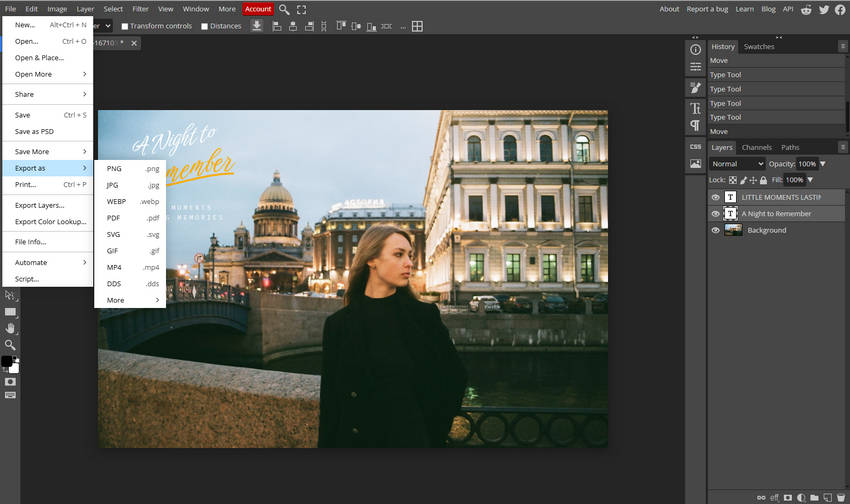This screenshot has width=850, height=504.
Task: Enable Distances checkbox
Action: 204,26
